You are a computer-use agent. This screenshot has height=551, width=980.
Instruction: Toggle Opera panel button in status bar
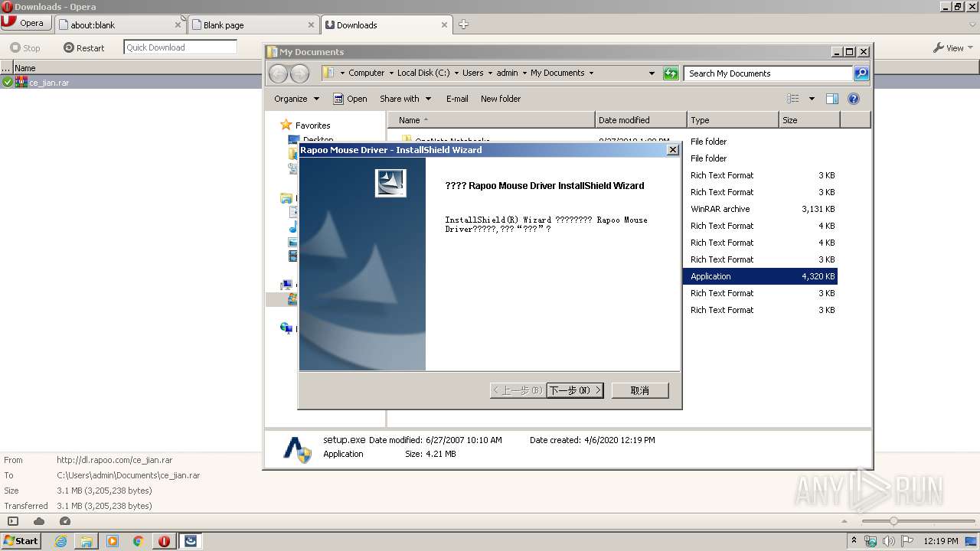[12, 521]
